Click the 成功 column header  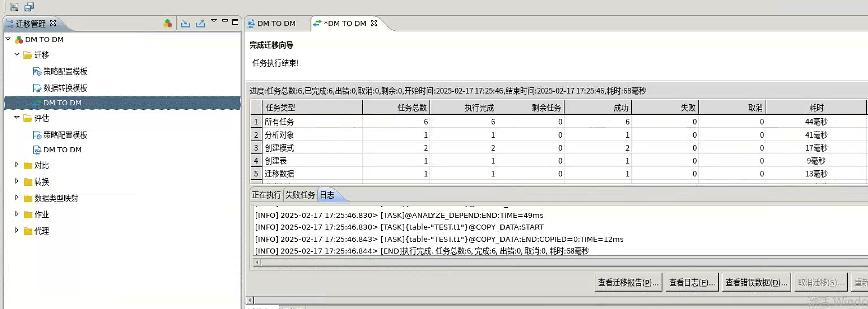point(598,108)
